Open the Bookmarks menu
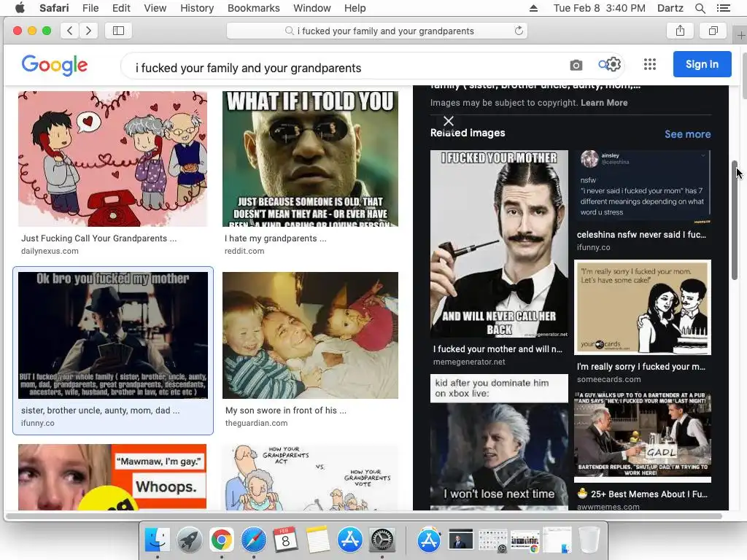The width and height of the screenshot is (747, 560). 253,8
